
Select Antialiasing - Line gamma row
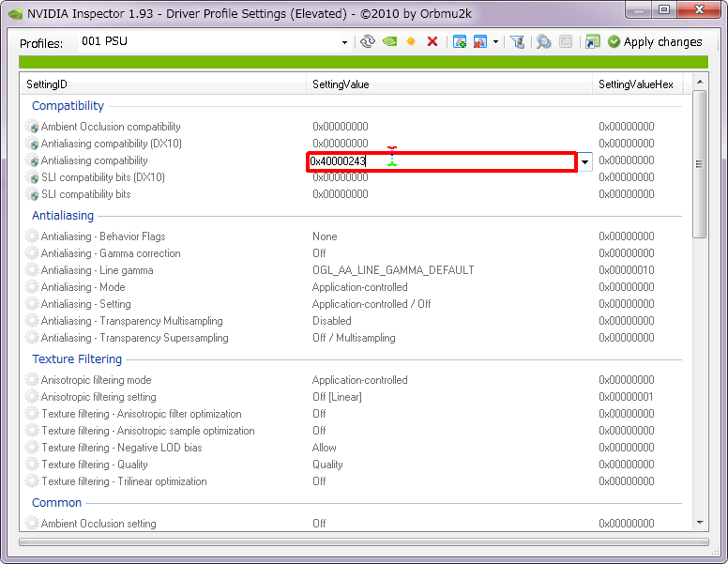click(353, 270)
